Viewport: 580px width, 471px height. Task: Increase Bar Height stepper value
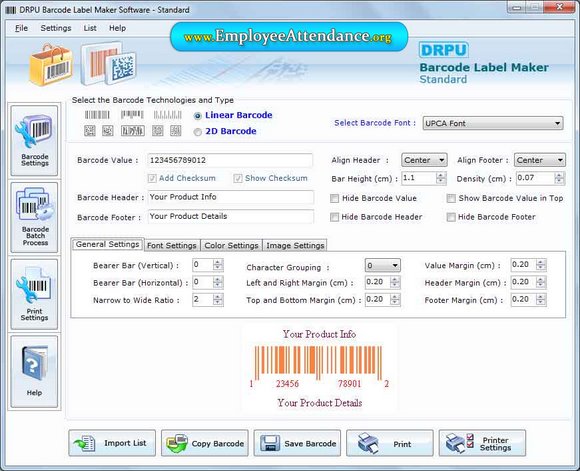click(441, 175)
